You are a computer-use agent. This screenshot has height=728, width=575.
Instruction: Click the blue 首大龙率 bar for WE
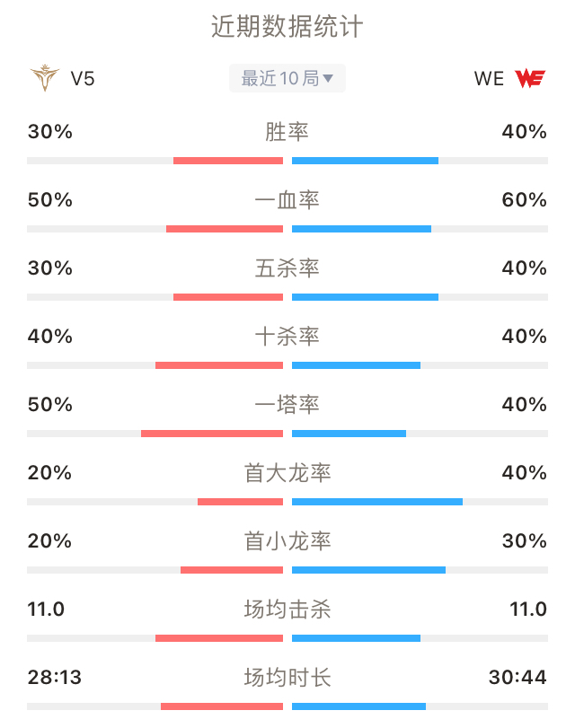point(377,502)
